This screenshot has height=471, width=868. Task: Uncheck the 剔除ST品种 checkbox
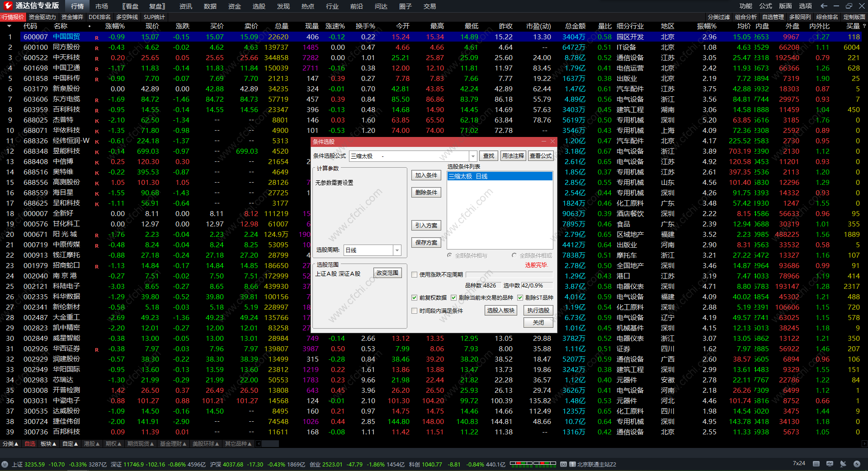click(520, 297)
